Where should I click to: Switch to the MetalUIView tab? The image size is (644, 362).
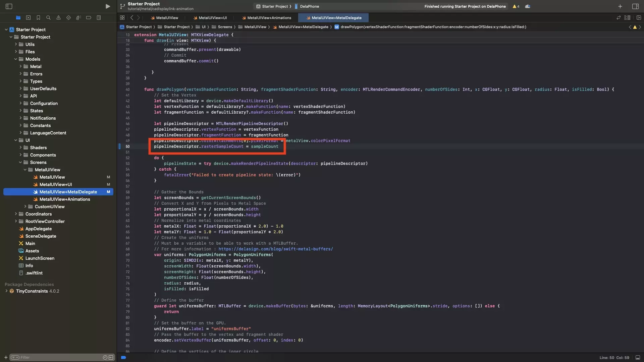[164, 18]
